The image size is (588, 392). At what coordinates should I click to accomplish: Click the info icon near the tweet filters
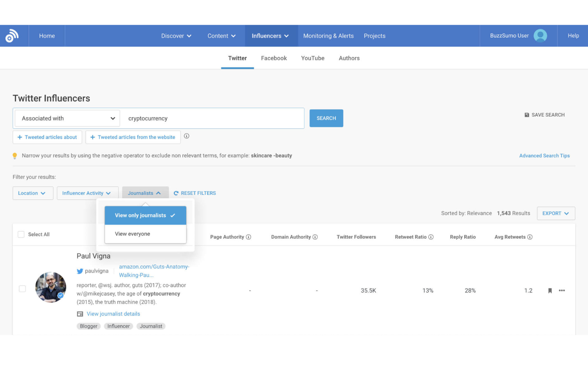coord(187,136)
